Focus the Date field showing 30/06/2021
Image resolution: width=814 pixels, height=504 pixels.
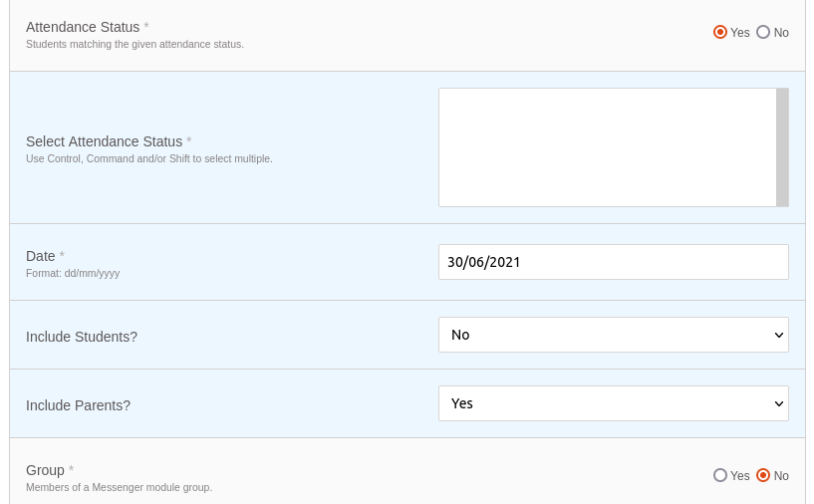coord(613,262)
